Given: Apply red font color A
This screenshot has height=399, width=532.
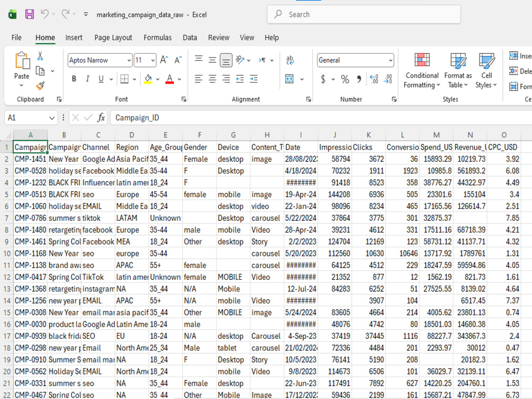Looking at the screenshot, I should tap(170, 79).
